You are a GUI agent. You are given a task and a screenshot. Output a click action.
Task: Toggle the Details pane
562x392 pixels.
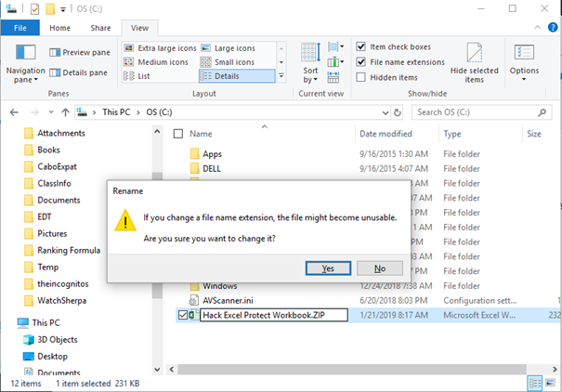point(78,72)
